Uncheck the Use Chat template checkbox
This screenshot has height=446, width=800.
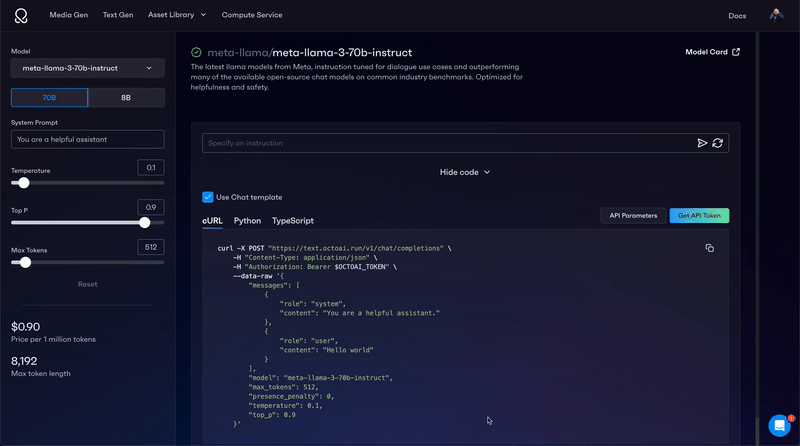point(208,197)
